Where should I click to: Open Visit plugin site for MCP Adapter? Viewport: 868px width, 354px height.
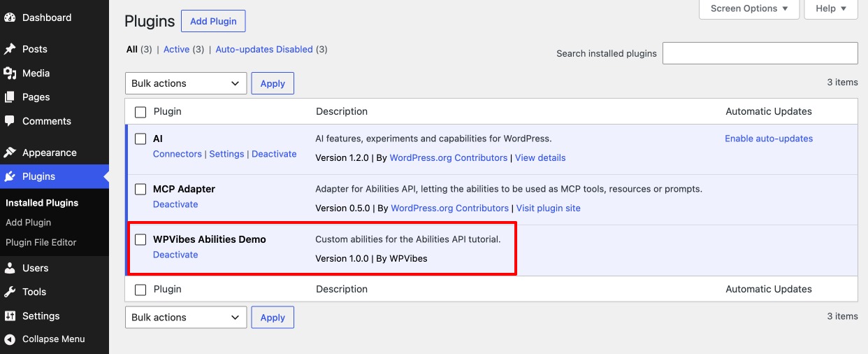549,208
